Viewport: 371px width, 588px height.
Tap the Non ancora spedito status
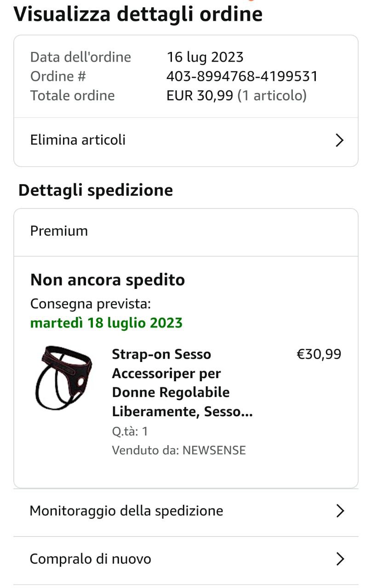tap(108, 280)
